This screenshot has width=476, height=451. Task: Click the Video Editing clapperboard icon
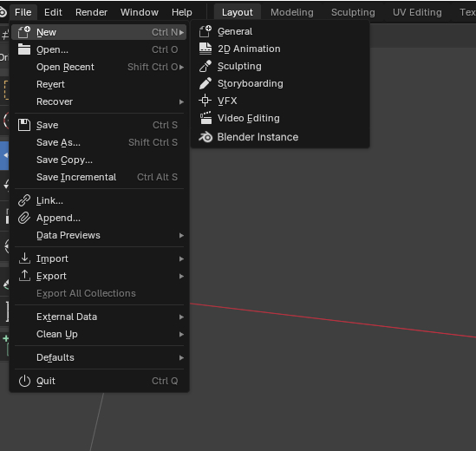(x=205, y=118)
